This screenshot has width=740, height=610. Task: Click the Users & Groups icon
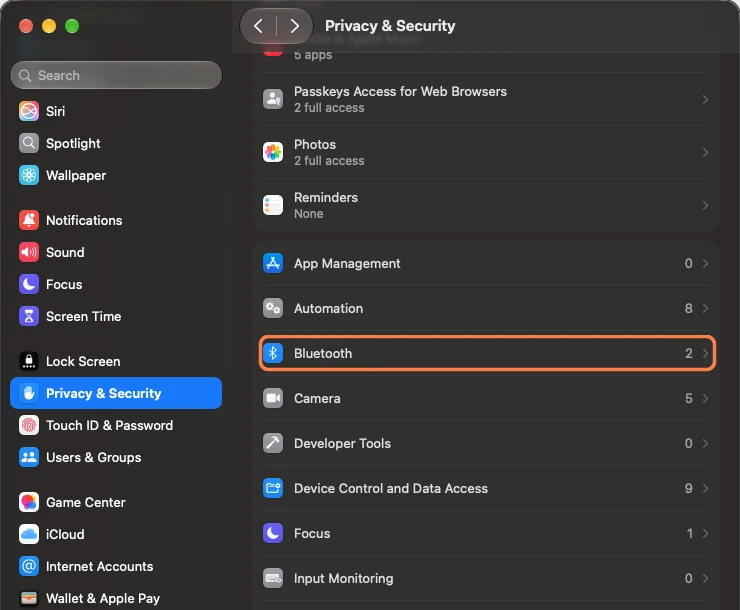29,458
